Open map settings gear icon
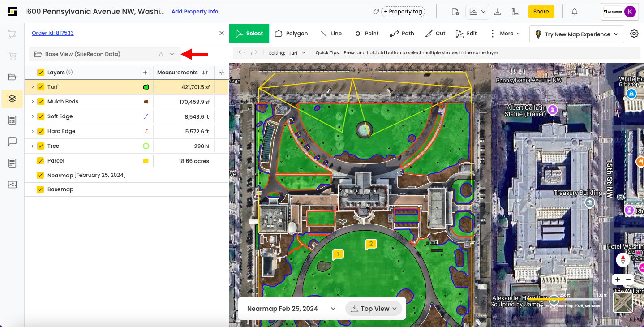The image size is (644, 327). (634, 34)
